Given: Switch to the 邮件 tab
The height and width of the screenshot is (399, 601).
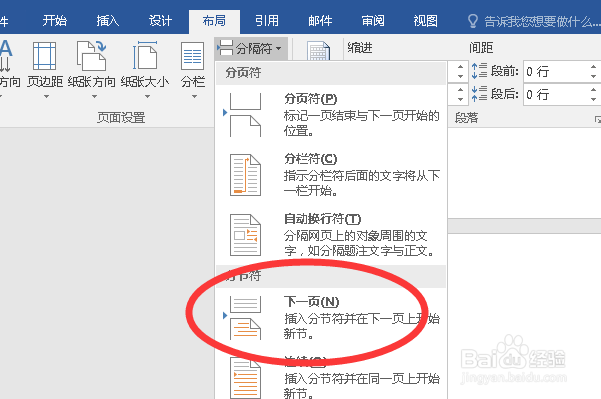Looking at the screenshot, I should pos(320,21).
